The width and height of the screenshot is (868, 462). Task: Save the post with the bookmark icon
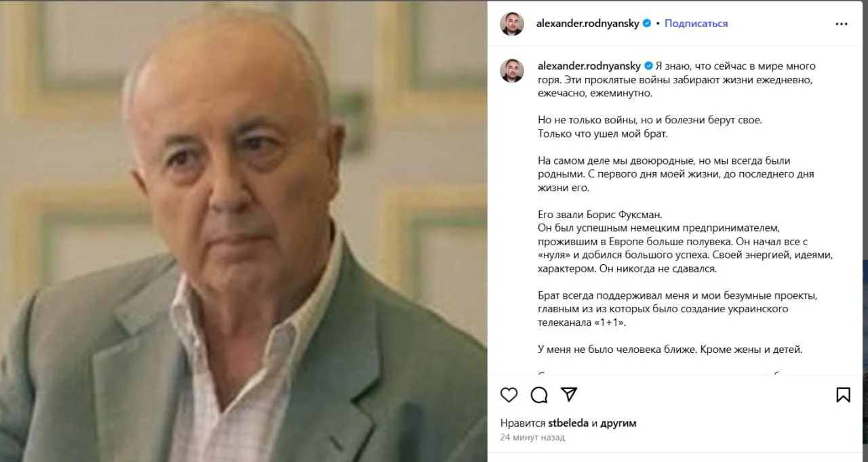click(843, 395)
